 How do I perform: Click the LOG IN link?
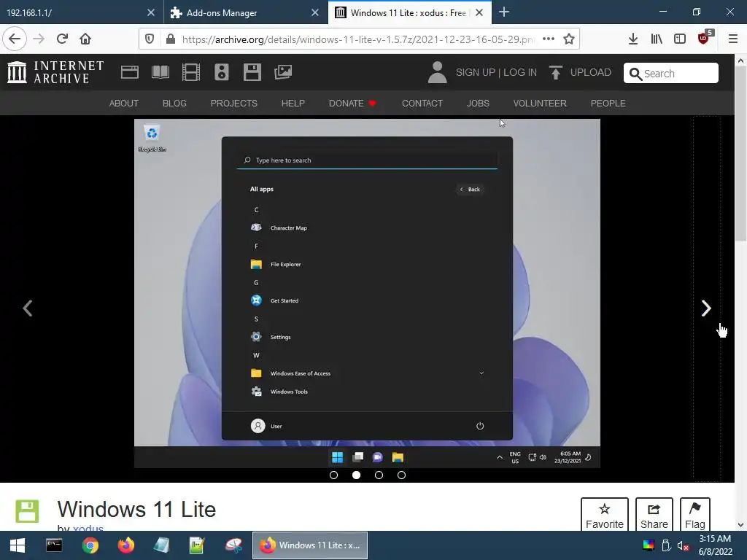pos(520,72)
